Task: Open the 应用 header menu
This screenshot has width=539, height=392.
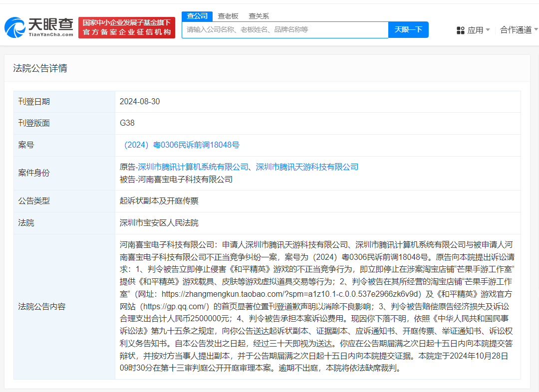Action: (x=476, y=30)
